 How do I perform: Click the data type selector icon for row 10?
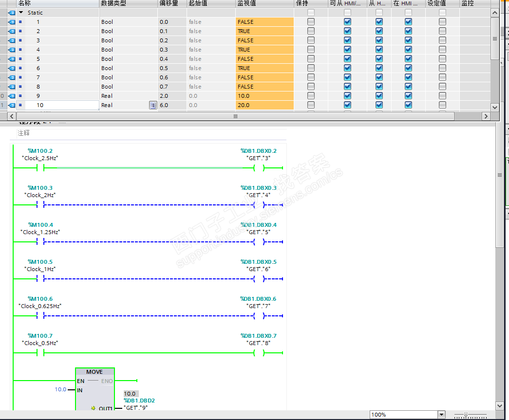(x=153, y=105)
